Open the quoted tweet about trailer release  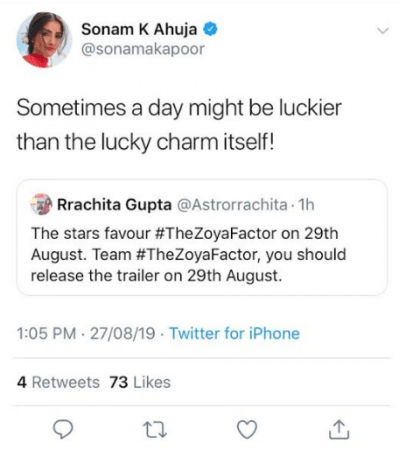[202, 237]
